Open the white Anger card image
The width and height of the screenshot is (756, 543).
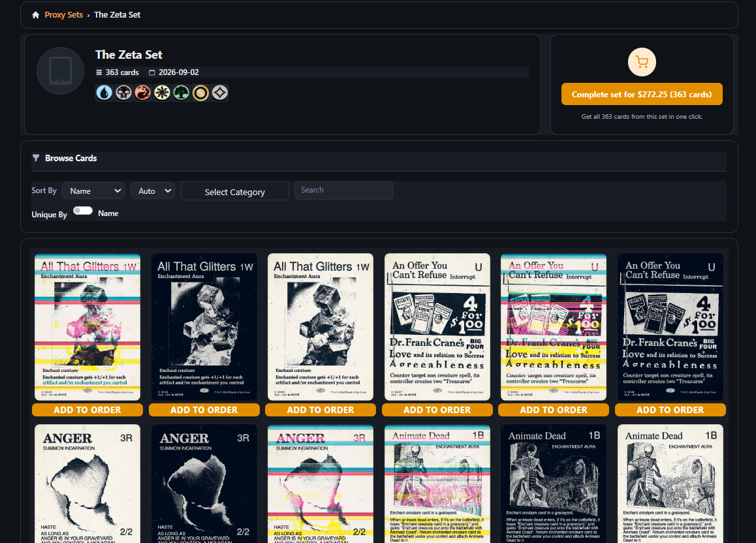click(x=87, y=484)
